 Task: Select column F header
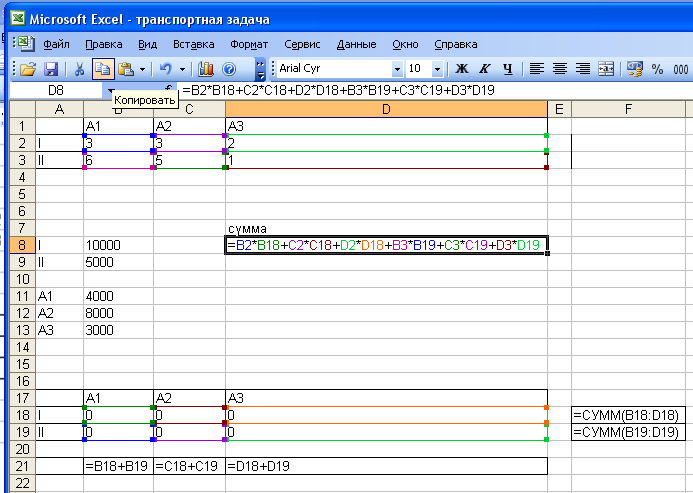click(x=628, y=109)
